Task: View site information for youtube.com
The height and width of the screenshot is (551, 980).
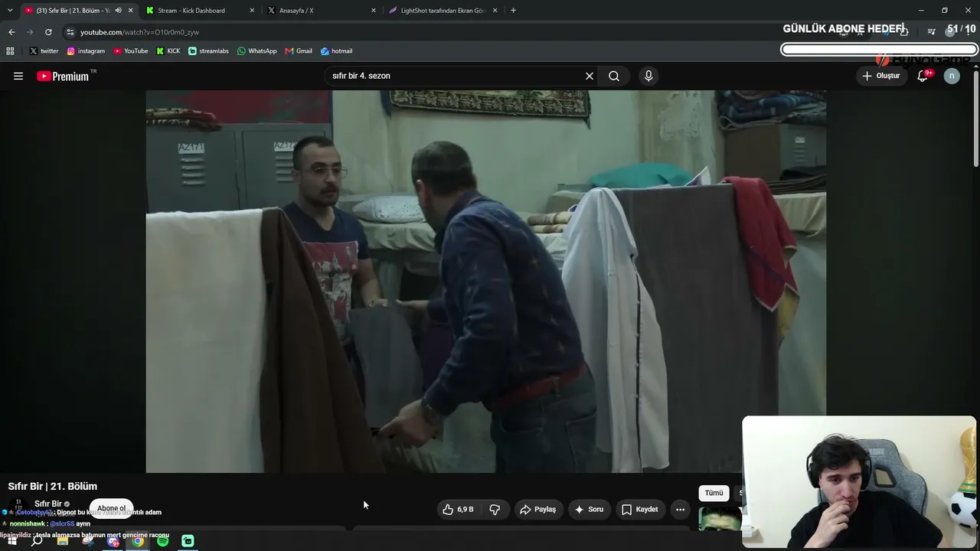Action: 70,32
